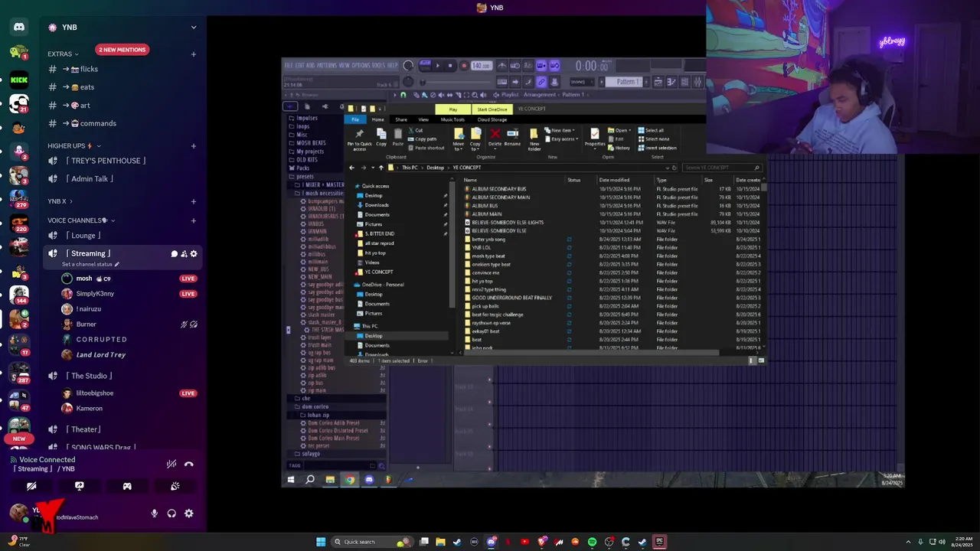
Task: Open Brave browser from taskbar
Action: 542,542
